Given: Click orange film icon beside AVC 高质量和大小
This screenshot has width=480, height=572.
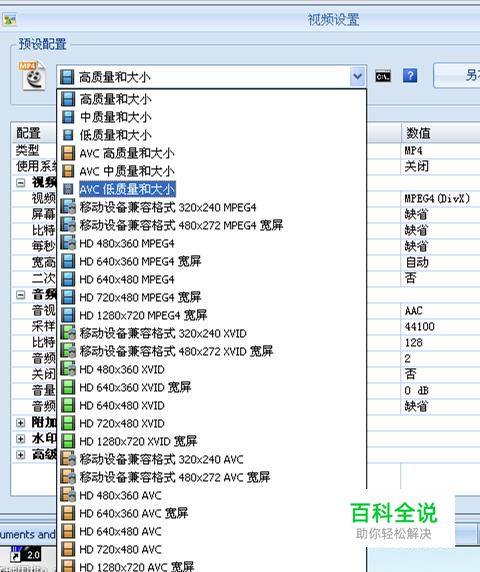Looking at the screenshot, I should click(x=68, y=153).
